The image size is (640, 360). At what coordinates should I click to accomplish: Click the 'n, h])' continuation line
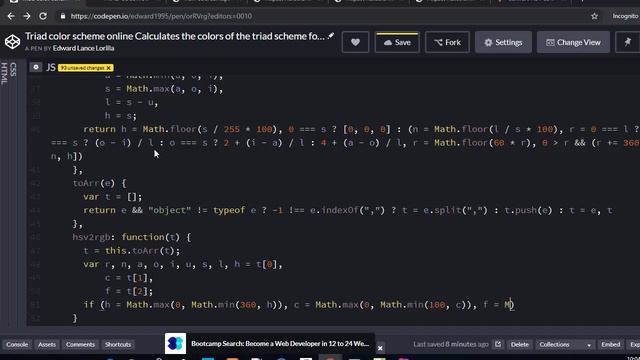(x=67, y=156)
